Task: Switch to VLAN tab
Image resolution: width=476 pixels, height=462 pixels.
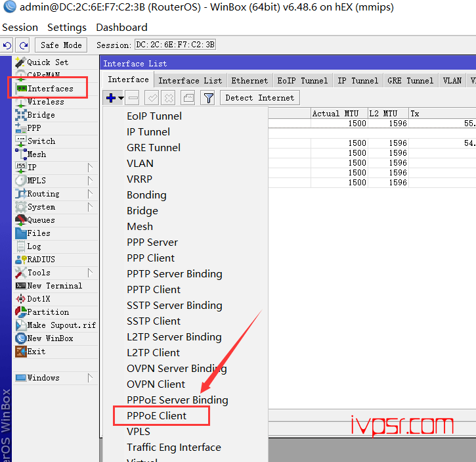Action: click(x=452, y=81)
